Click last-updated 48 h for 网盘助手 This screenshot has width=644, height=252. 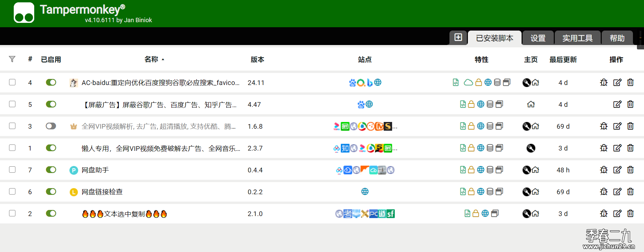pyautogui.click(x=563, y=170)
